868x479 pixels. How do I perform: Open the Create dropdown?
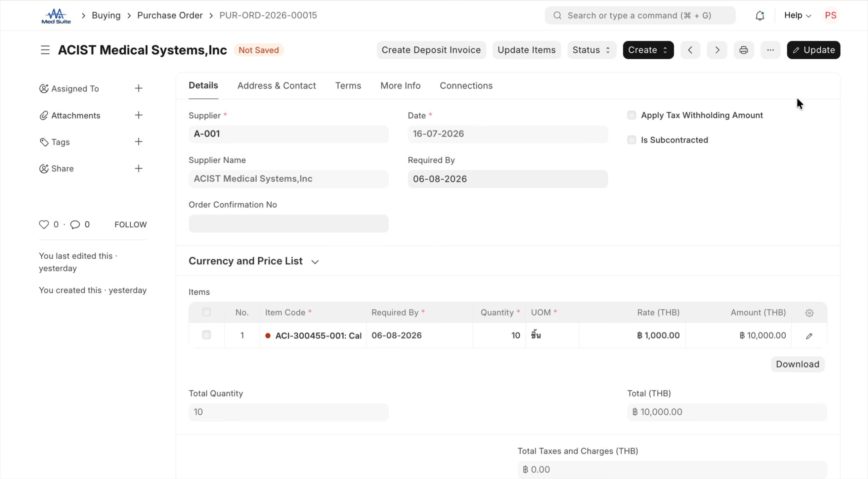click(648, 50)
